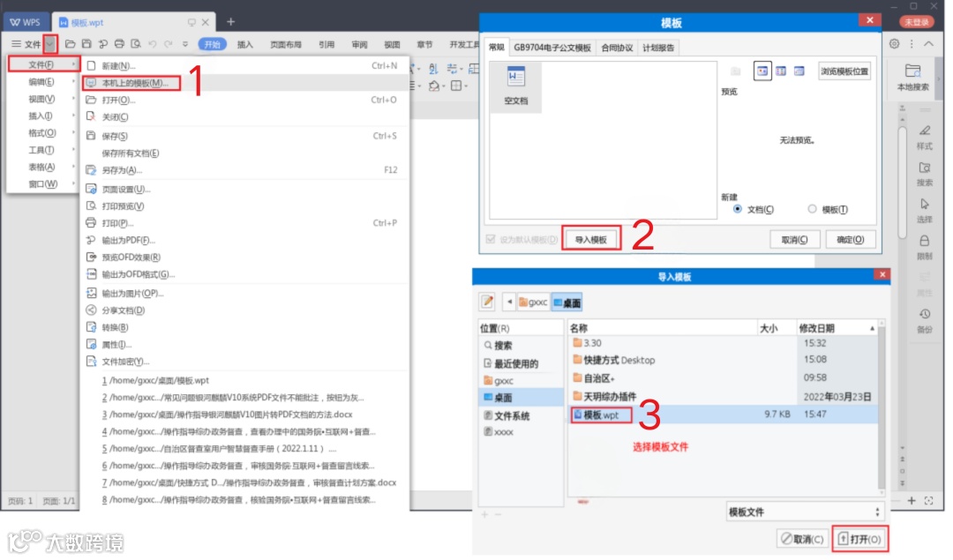The width and height of the screenshot is (953, 560).
Task: Toggle the 设为默认模板(D) checkbox
Action: (491, 239)
